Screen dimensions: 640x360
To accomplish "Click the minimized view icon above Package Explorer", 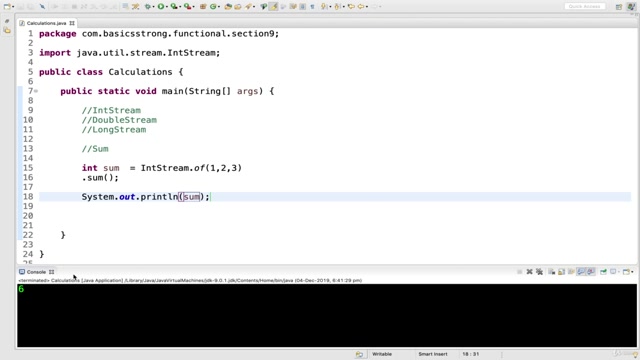I will [7, 21].
